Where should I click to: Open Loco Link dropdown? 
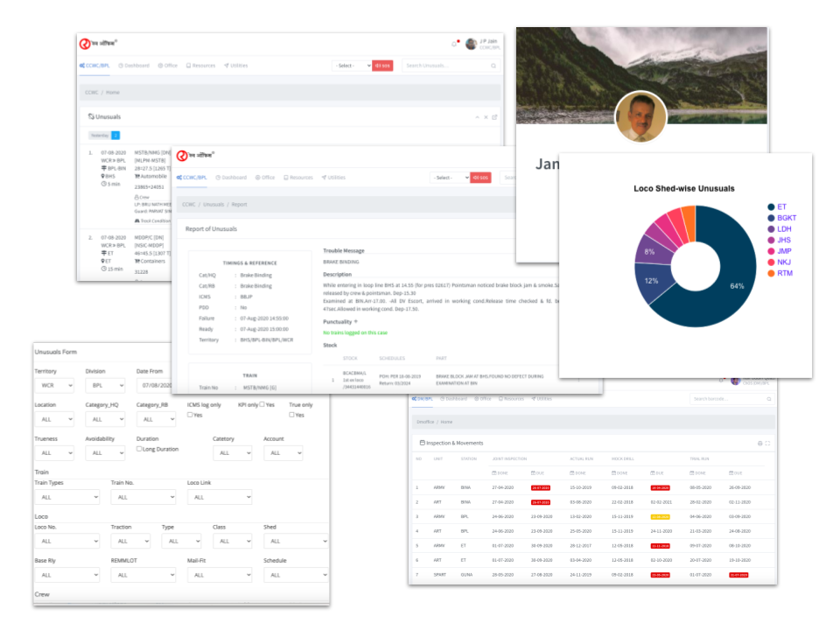(x=220, y=497)
